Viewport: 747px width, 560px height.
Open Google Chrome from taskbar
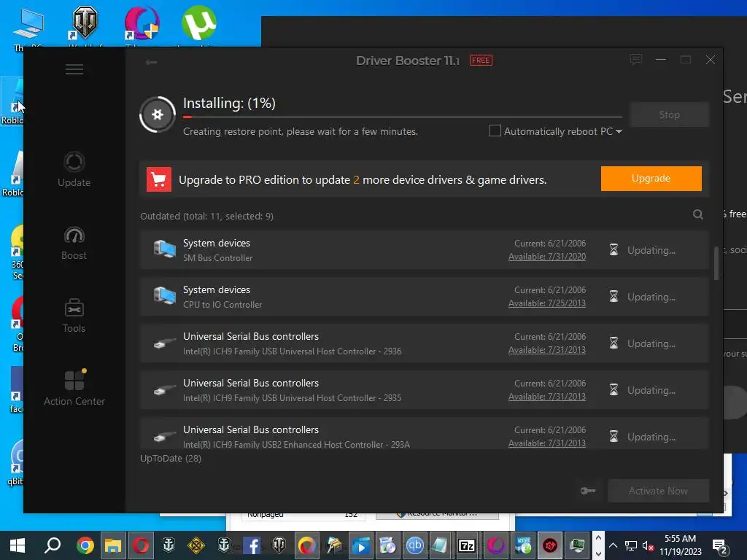coord(85,545)
